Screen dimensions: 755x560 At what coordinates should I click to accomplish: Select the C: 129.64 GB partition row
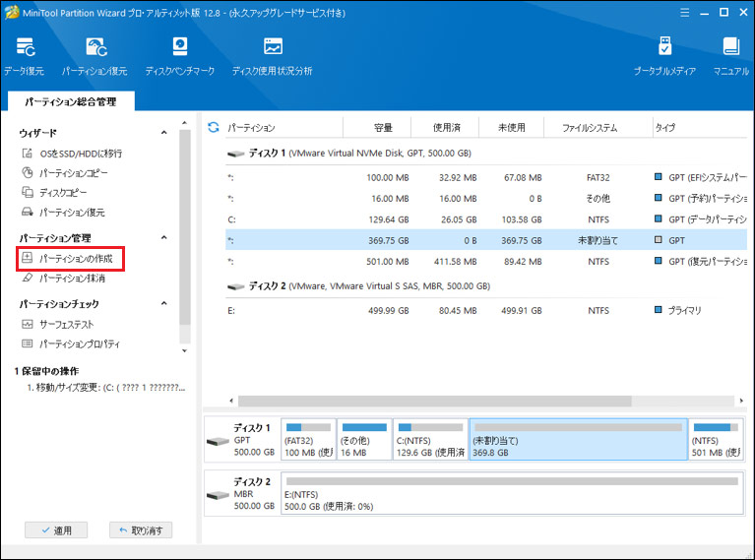click(x=485, y=219)
